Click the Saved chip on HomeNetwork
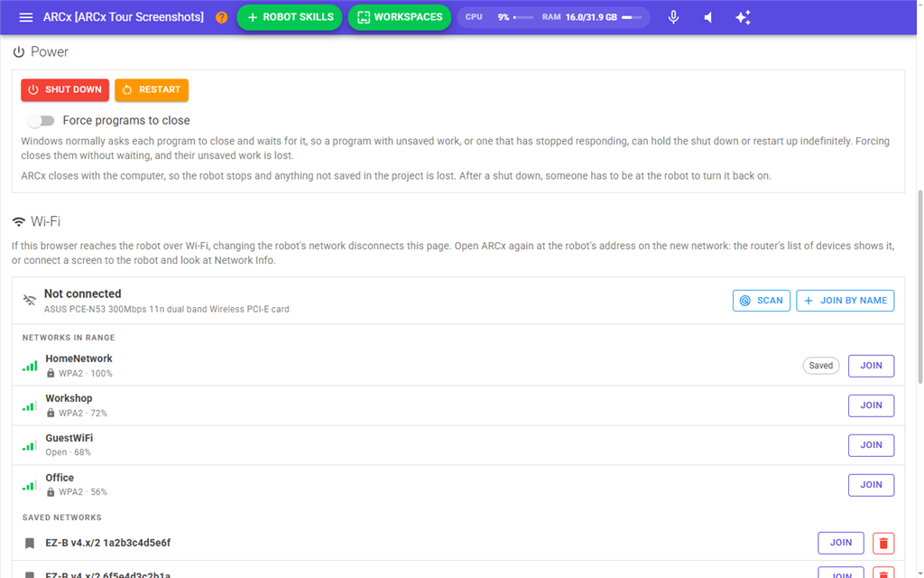 [821, 366]
